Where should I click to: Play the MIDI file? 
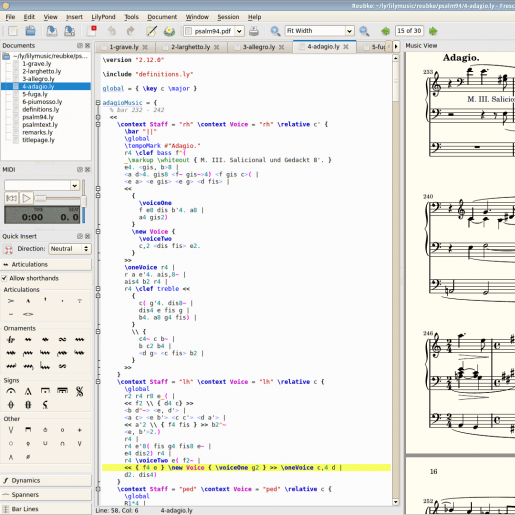click(x=26, y=198)
